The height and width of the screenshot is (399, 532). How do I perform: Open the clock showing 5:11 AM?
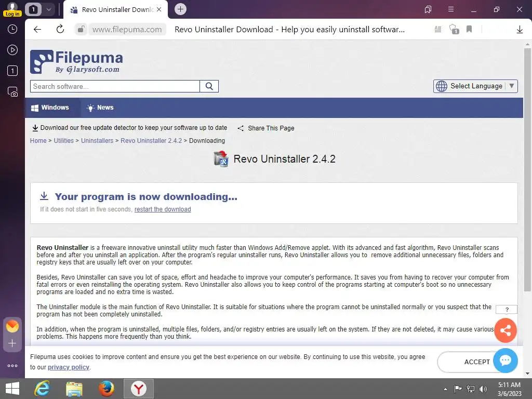click(509, 389)
